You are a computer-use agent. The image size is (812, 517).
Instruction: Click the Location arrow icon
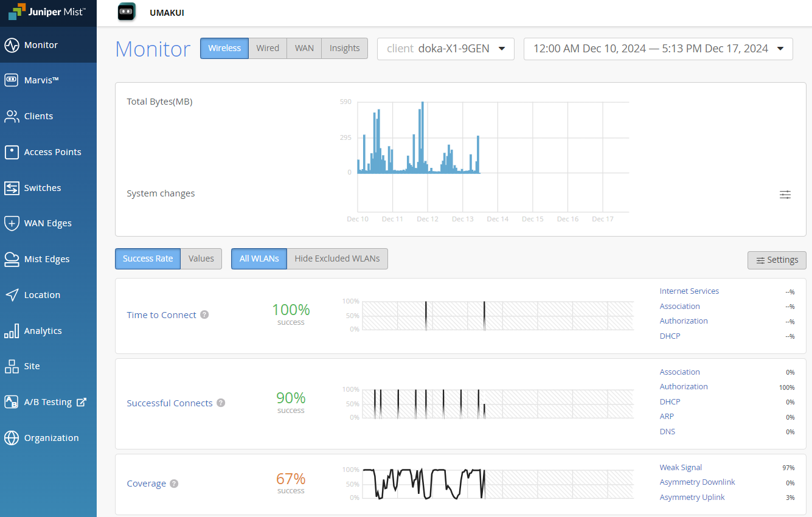click(x=12, y=295)
